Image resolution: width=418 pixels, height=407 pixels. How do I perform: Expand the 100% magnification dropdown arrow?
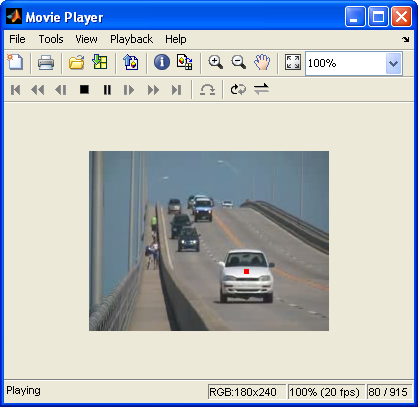[x=394, y=63]
